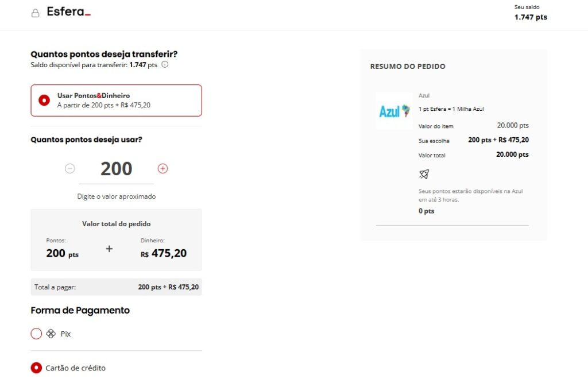Screen dimensions: 588x379
Task: Click the Cartão de crédito label
Action: point(75,368)
